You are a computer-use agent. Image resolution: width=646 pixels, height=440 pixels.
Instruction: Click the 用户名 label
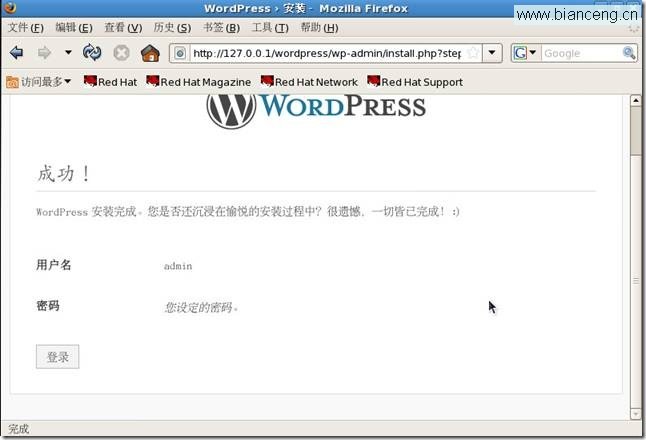click(54, 264)
